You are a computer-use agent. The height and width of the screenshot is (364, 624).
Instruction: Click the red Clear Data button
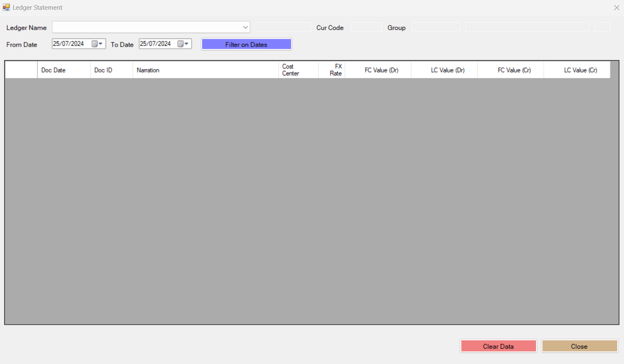[498, 346]
